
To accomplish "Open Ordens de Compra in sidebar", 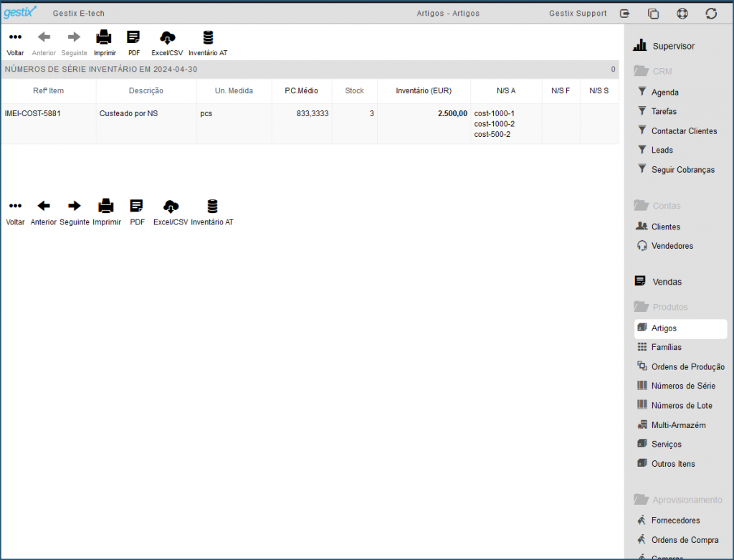I will (x=678, y=540).
